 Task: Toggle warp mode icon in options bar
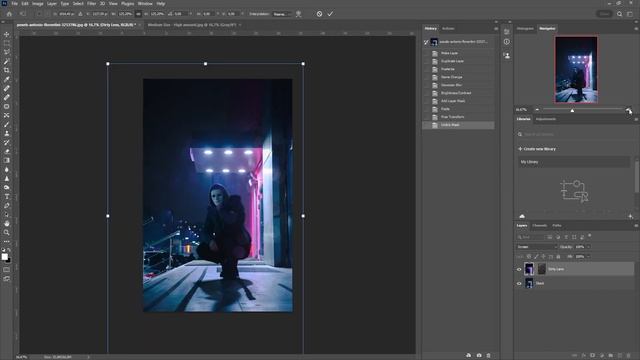298,14
